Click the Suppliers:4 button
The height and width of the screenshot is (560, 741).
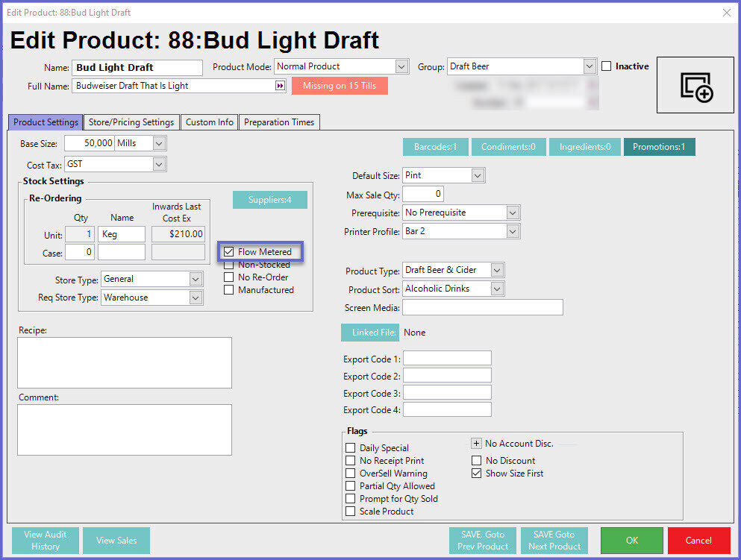269,200
